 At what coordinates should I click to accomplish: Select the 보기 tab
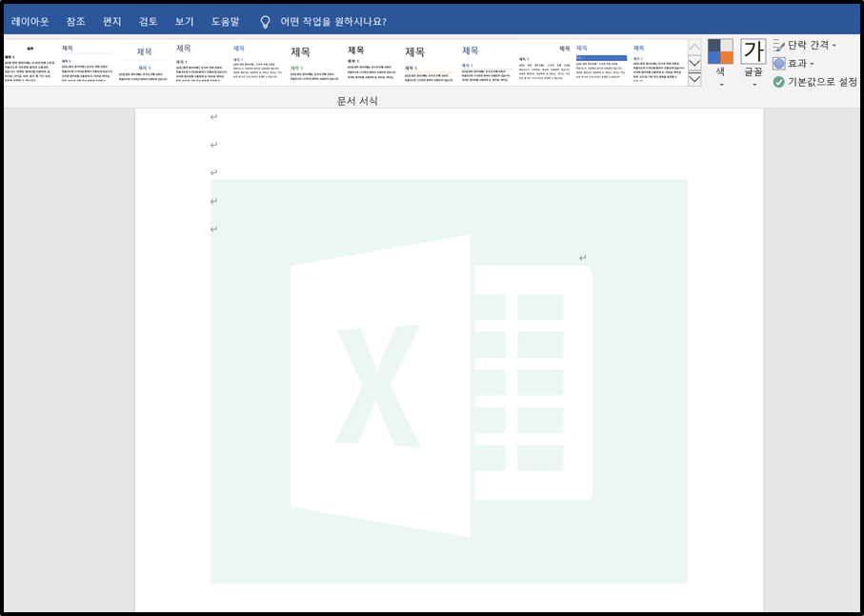tap(184, 22)
